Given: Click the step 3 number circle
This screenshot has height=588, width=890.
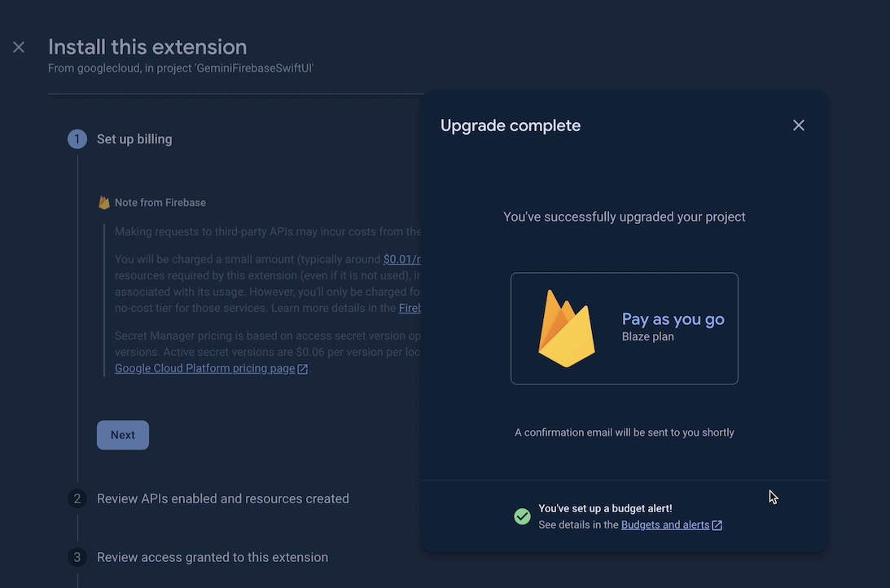Looking at the screenshot, I should (77, 557).
